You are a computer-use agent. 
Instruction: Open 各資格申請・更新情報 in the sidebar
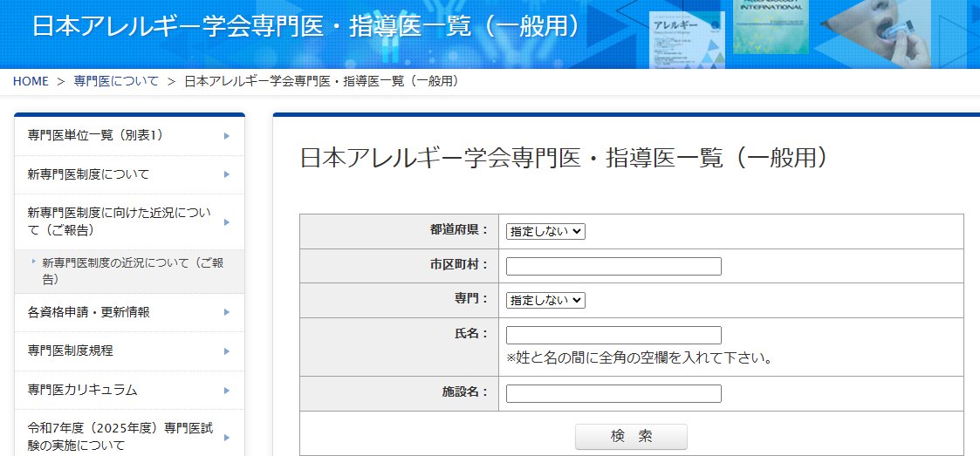129,312
